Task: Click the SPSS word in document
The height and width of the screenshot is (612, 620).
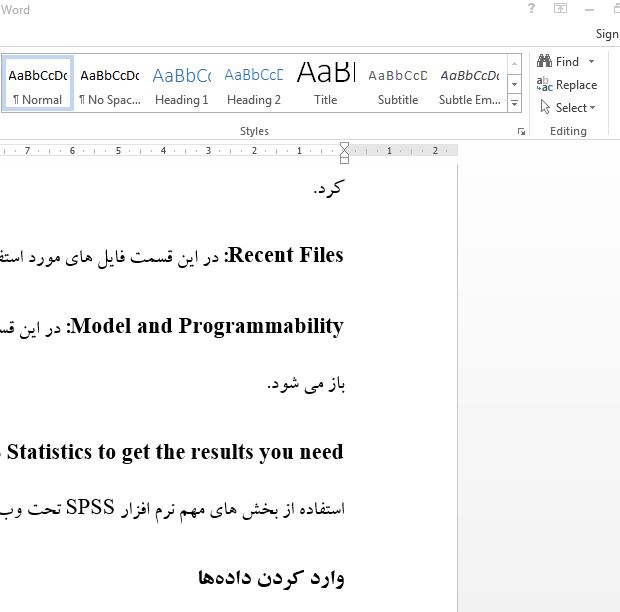Action: click(x=90, y=507)
